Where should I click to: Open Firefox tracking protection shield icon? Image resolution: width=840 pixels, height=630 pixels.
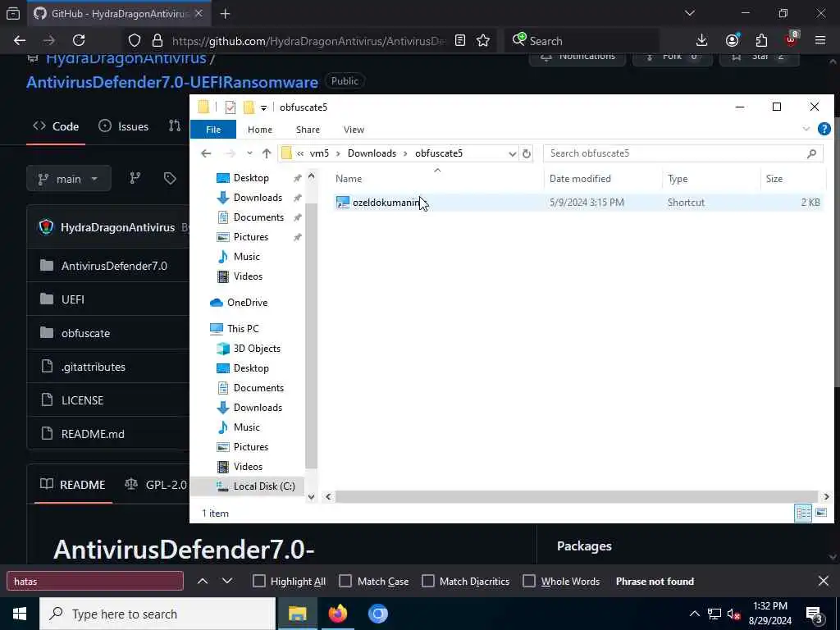pyautogui.click(x=135, y=41)
